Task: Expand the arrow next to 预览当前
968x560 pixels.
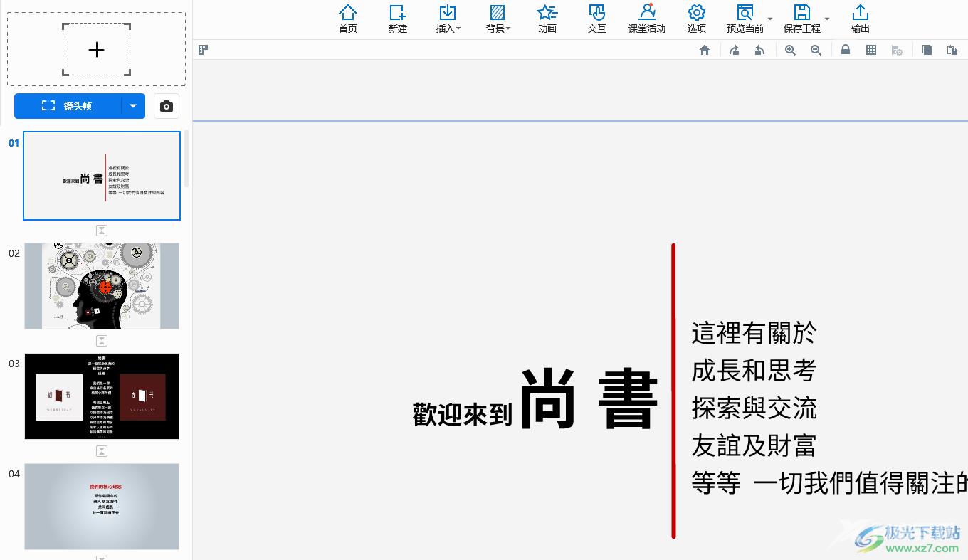Action: click(x=770, y=19)
